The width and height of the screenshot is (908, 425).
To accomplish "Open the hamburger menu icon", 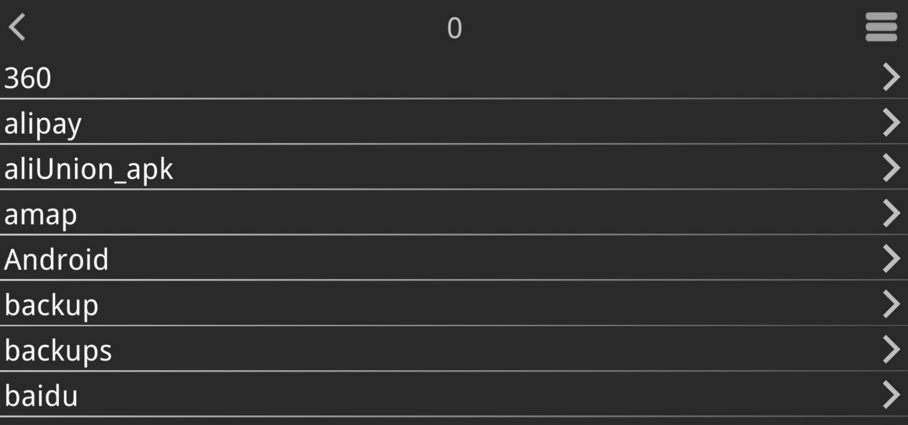I will (881, 28).
